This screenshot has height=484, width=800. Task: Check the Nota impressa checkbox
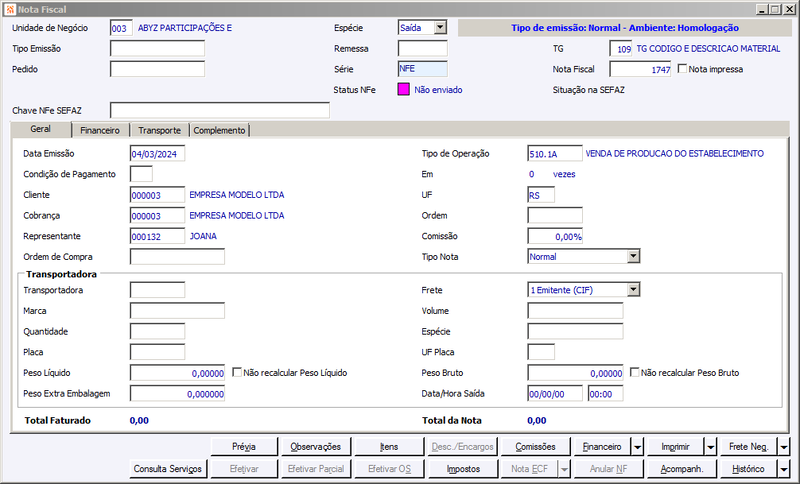pyautogui.click(x=682, y=68)
